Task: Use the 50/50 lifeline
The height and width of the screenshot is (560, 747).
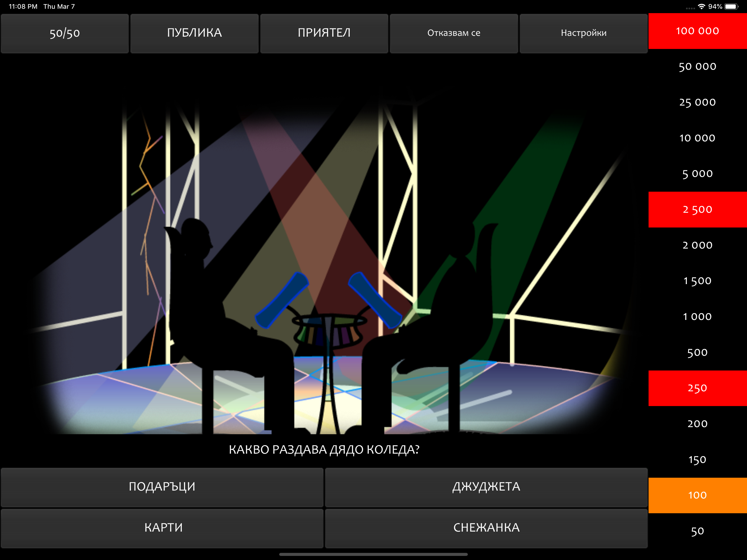Action: tap(65, 33)
